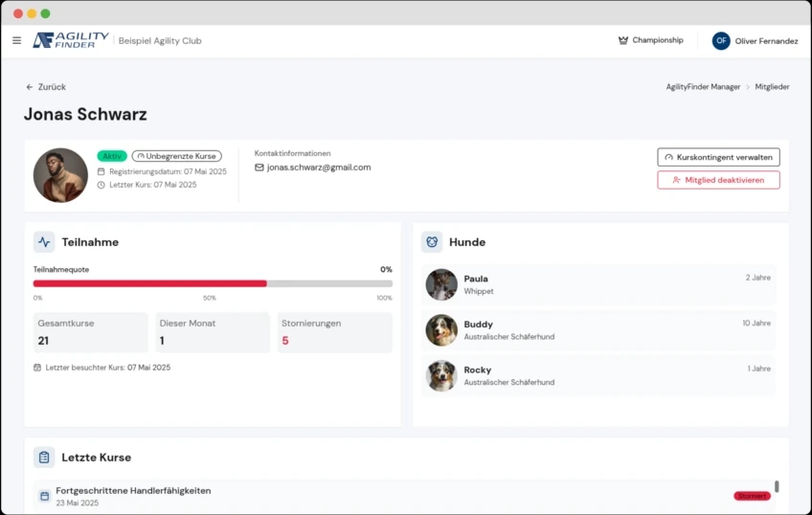Open AgilityFinder Manager breadcrumb

coord(703,87)
